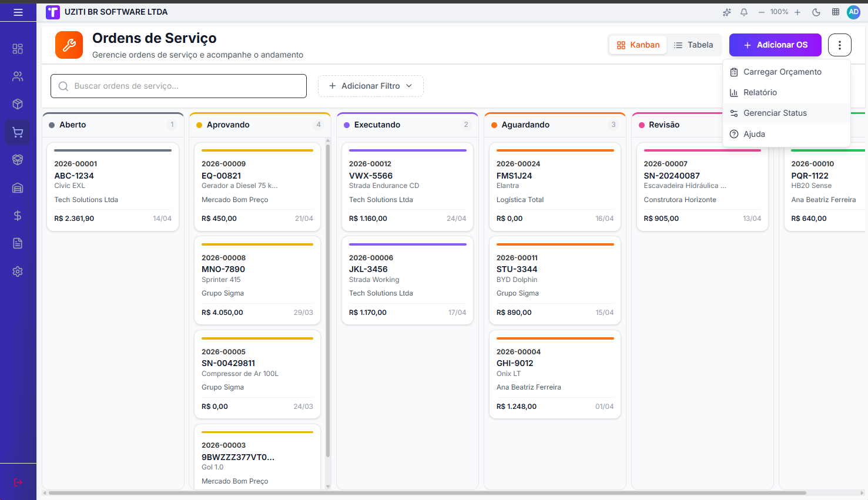Open the dashboard grid icon in the sidebar
Viewport: 868px width, 500px height.
18,49
